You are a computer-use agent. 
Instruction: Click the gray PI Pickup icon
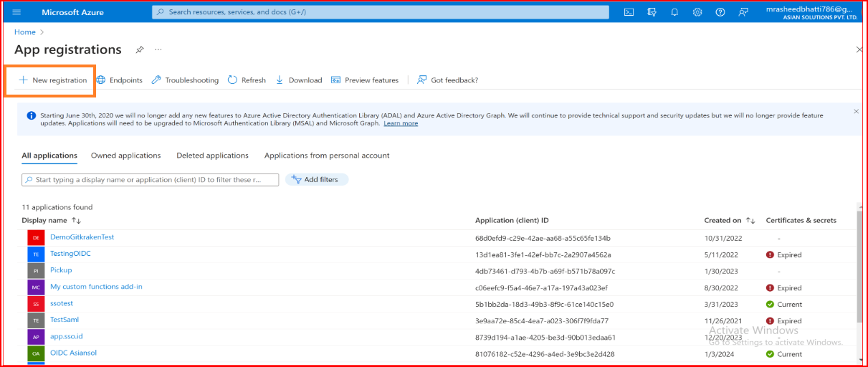click(36, 270)
